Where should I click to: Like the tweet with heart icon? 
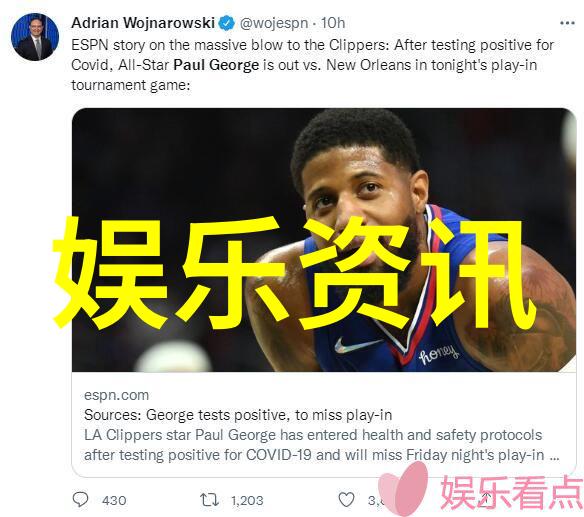(346, 499)
